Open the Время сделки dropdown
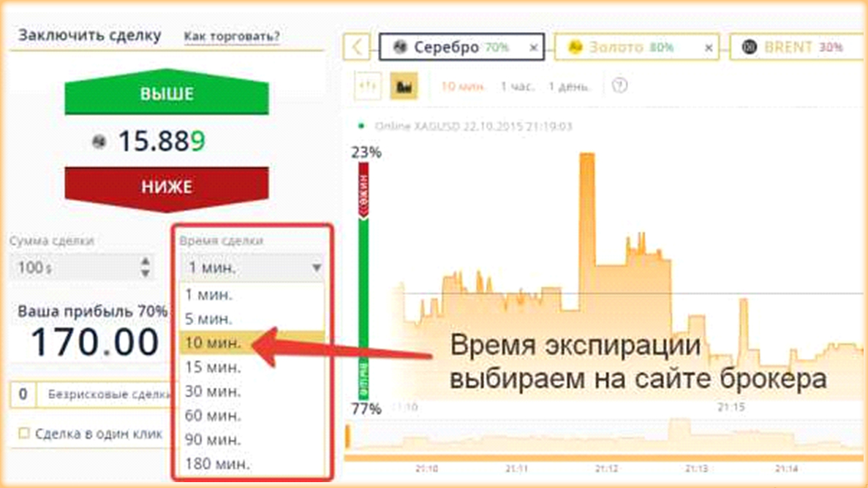The width and height of the screenshot is (868, 488). [253, 268]
